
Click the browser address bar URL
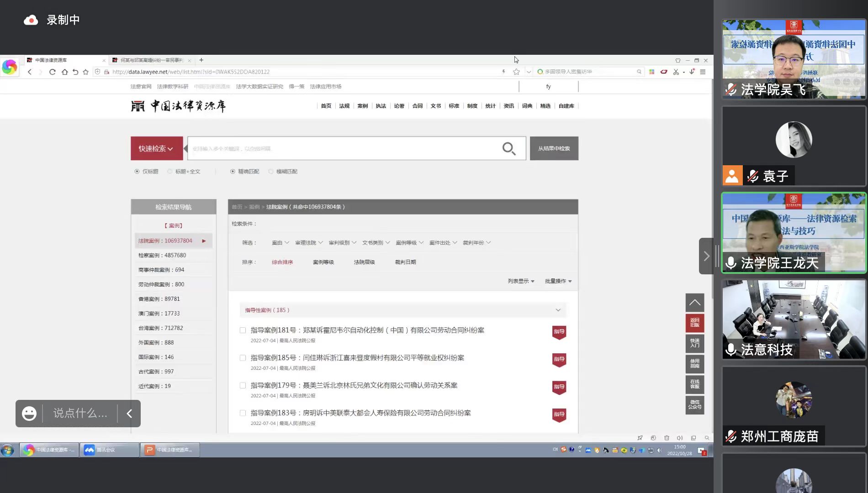(191, 72)
